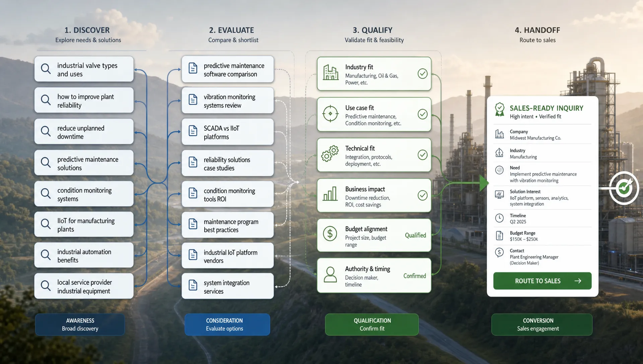
Task: Toggle the check mark on Business impact
Action: pos(423,195)
